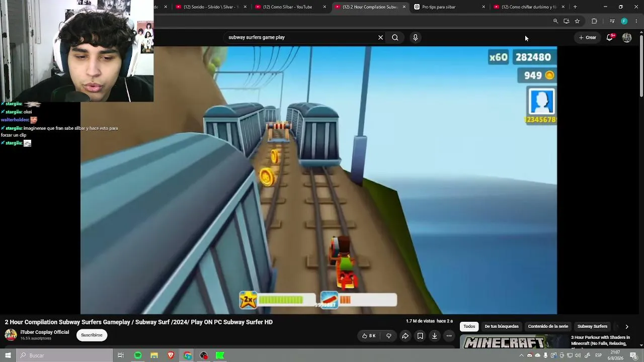Click the Suscribirse button

92,335
